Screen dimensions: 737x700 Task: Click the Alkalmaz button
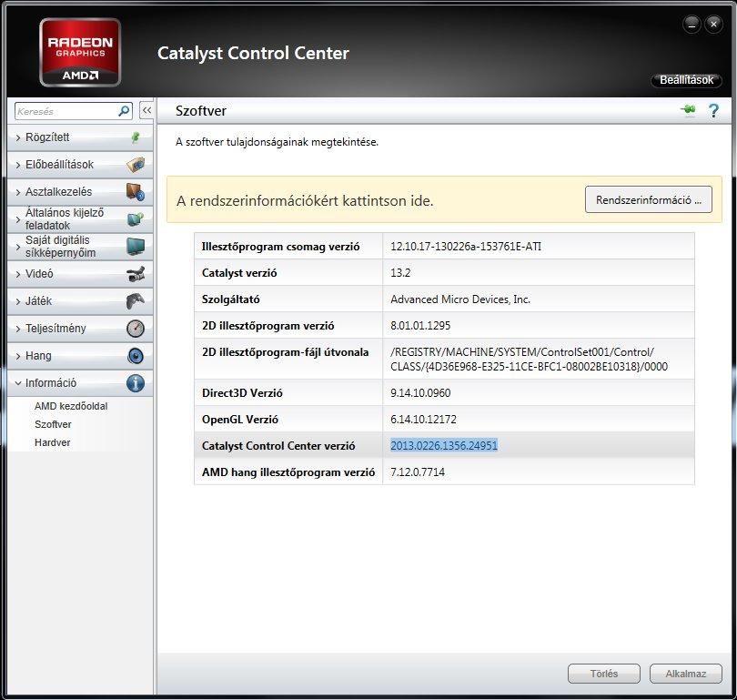[x=686, y=674]
